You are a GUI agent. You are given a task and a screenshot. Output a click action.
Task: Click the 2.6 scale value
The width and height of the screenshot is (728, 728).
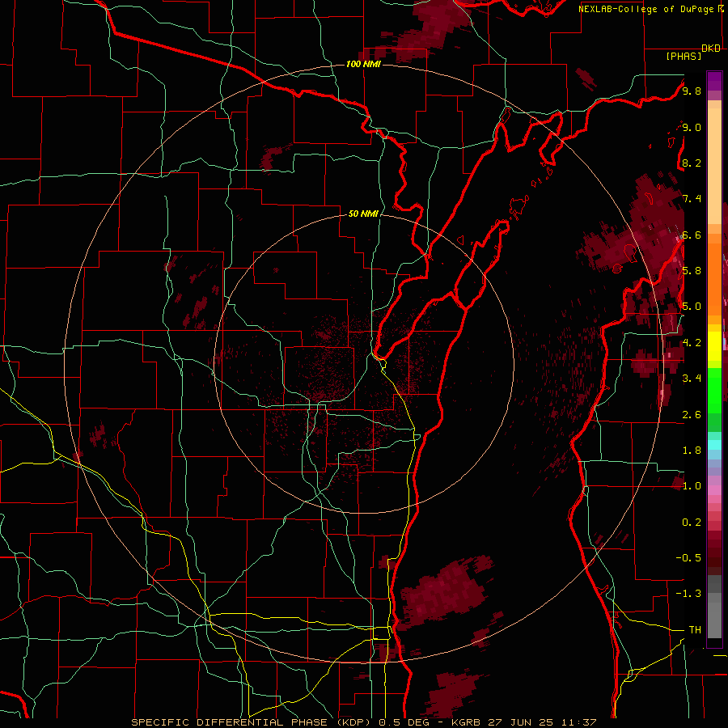(692, 415)
